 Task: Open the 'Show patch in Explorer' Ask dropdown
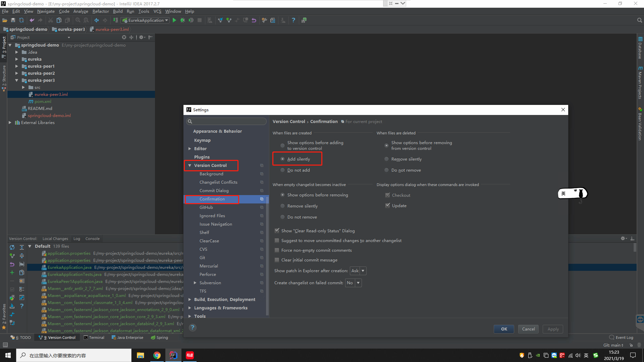(358, 270)
